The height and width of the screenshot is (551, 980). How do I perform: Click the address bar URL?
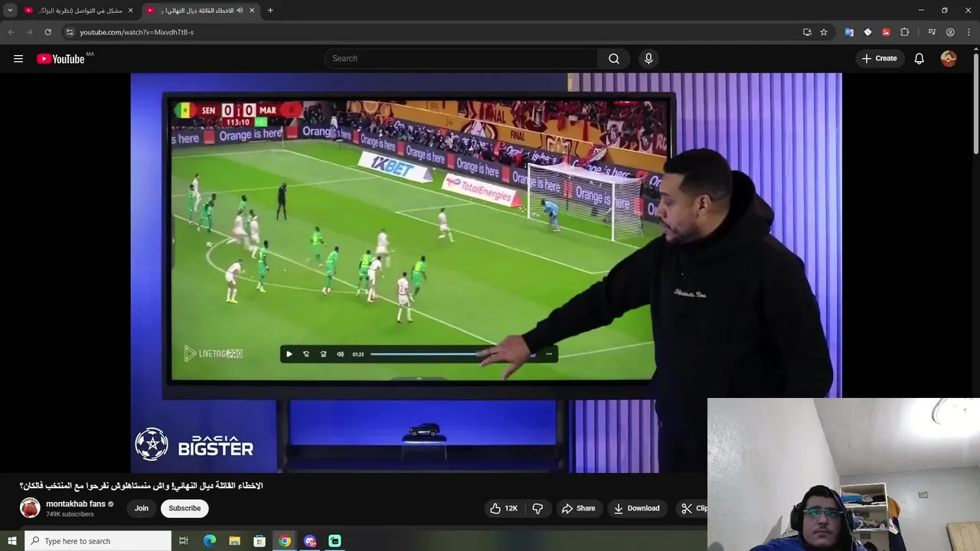coord(136,32)
